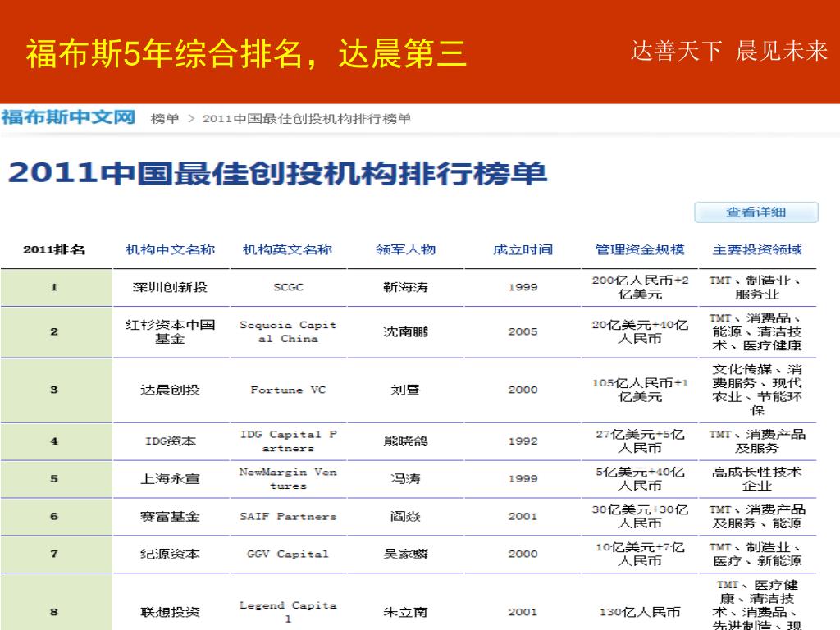Click the 赛富基金 cell
Screen dimensions: 840x630
click(170, 517)
